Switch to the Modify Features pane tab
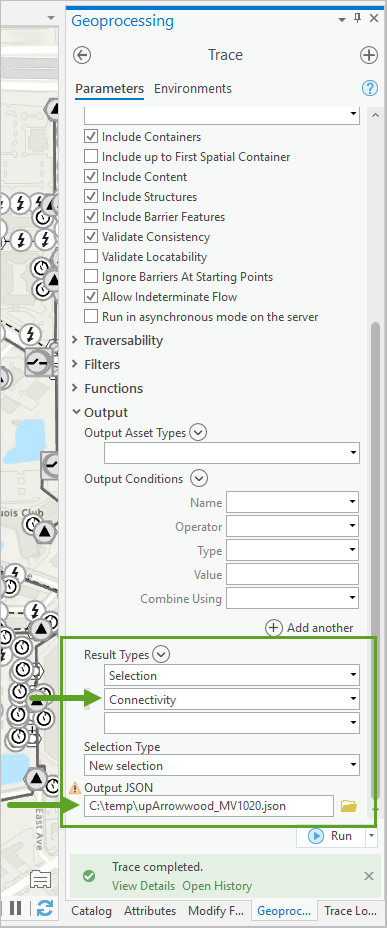 pos(216,910)
